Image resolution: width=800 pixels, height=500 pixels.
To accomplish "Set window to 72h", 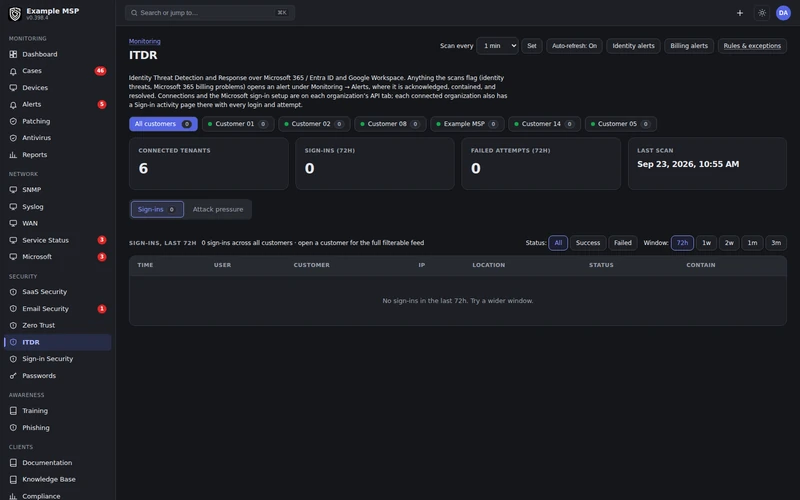I will click(682, 243).
